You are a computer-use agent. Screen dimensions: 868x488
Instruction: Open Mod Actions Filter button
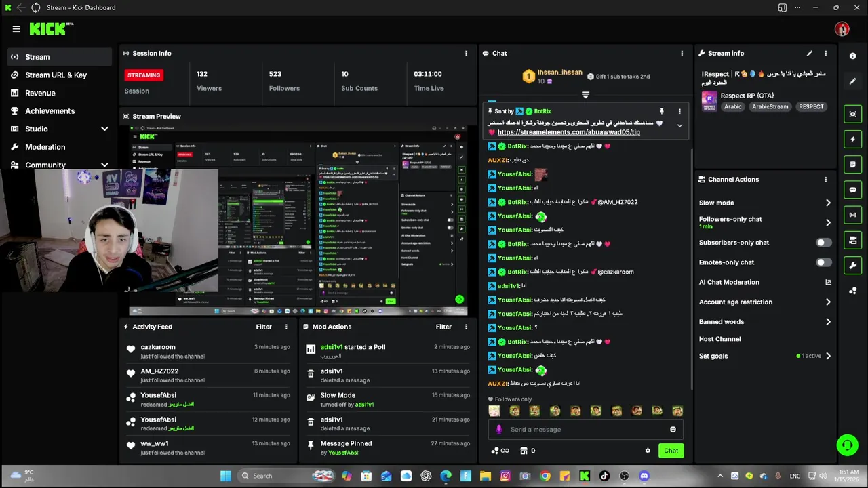[x=443, y=327]
